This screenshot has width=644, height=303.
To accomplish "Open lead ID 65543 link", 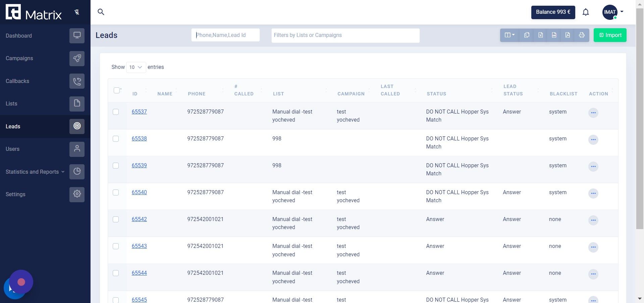I will click(139, 246).
